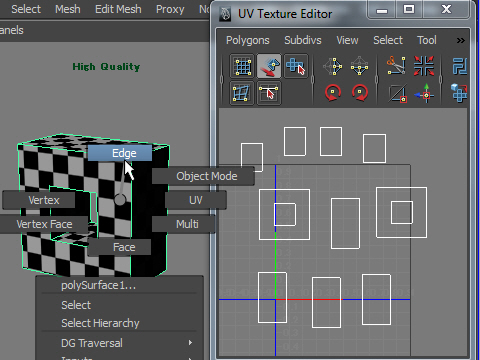Flip selected UVs vertically

coord(360,66)
